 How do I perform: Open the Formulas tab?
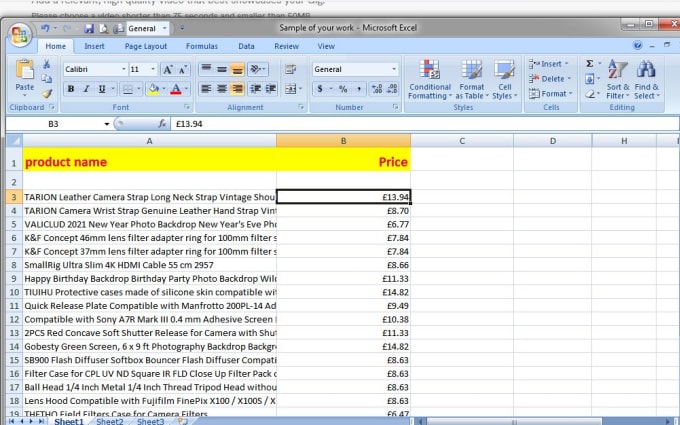tap(202, 46)
